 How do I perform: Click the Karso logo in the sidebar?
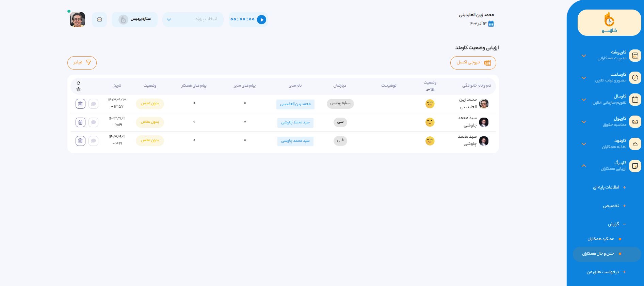(609, 23)
